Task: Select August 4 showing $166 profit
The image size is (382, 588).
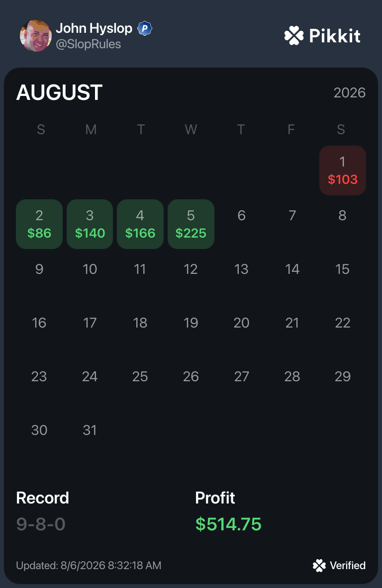Action: [x=140, y=224]
